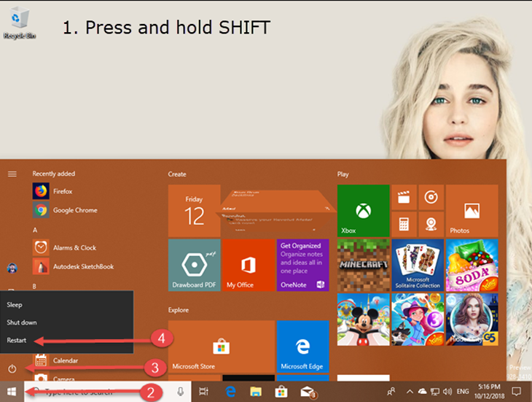This screenshot has height=402, width=532.
Task: Open the Candy Crush Soda tile
Action: pos(472,265)
